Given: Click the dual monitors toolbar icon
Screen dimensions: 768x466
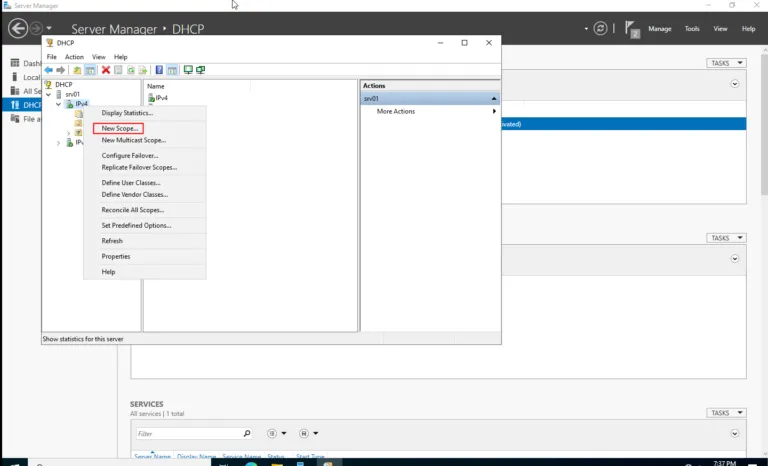Looking at the screenshot, I should click(x=200, y=70).
